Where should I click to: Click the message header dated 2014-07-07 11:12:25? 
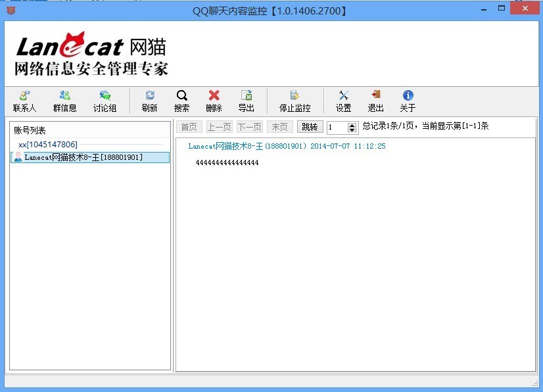pos(287,146)
